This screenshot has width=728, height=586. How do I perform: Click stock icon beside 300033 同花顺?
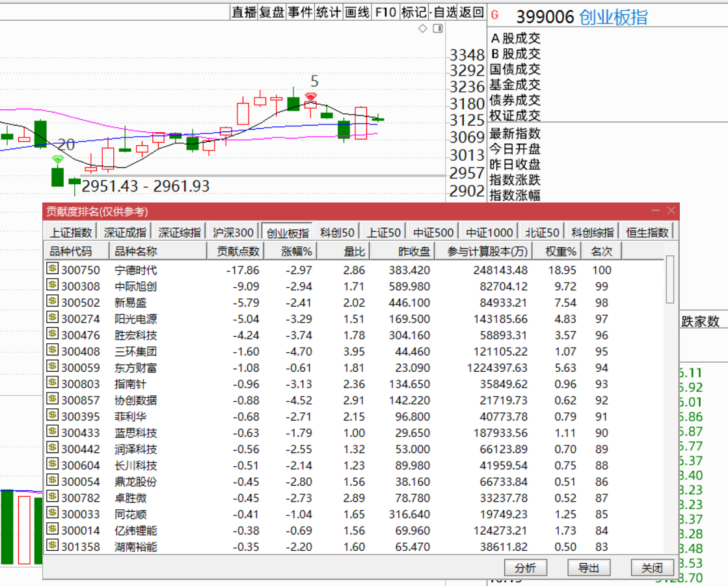53,512
